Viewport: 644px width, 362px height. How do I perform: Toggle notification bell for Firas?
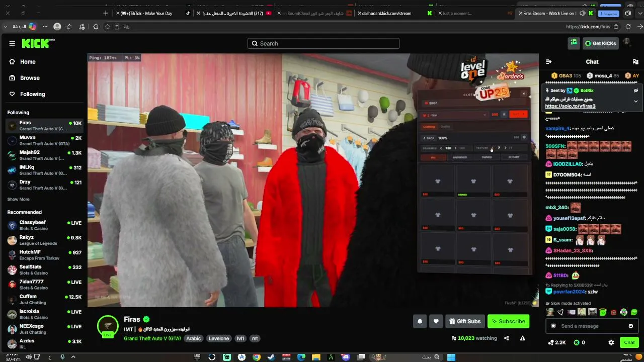(x=420, y=321)
